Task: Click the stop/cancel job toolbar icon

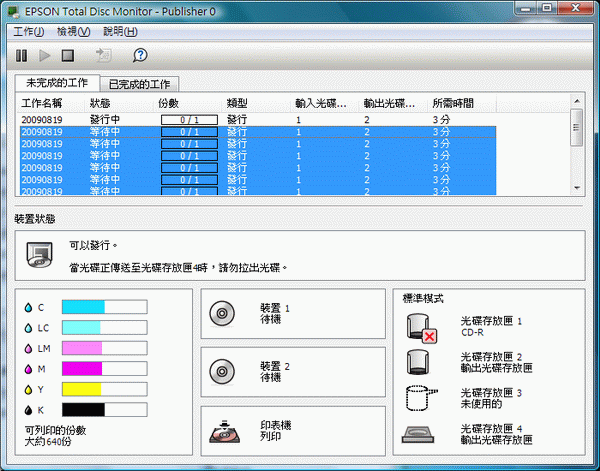Action: click(68, 56)
